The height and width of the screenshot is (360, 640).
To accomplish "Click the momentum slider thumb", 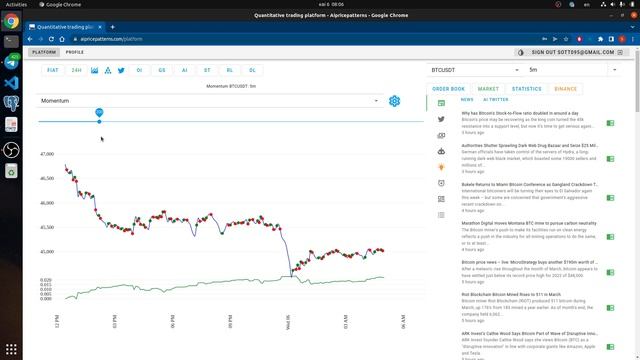I will click(99, 122).
